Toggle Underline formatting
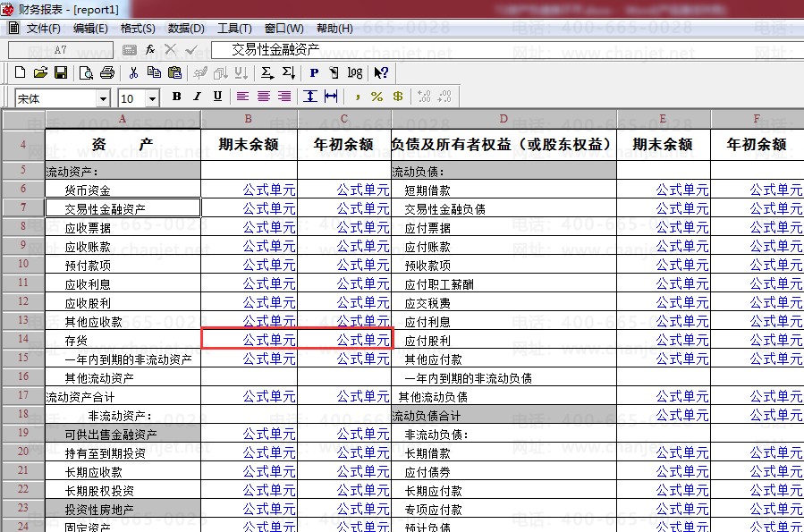The height and width of the screenshot is (532, 804). pyautogui.click(x=217, y=97)
